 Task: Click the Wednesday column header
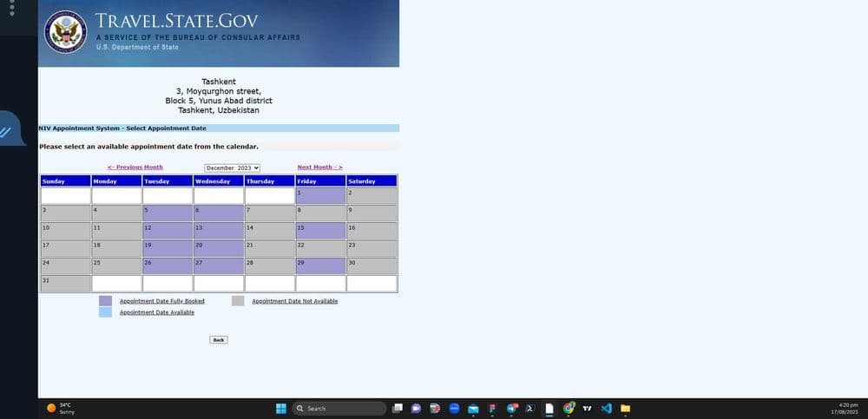coord(219,181)
